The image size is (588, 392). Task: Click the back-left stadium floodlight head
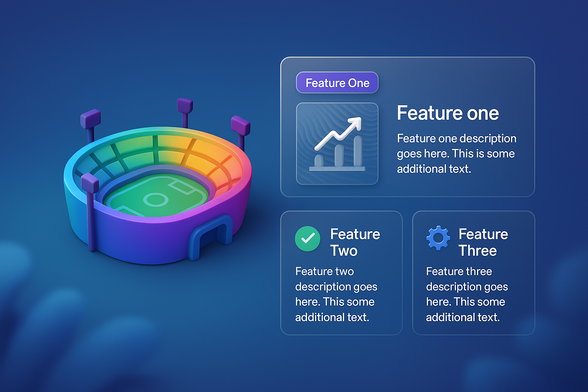tap(90, 118)
